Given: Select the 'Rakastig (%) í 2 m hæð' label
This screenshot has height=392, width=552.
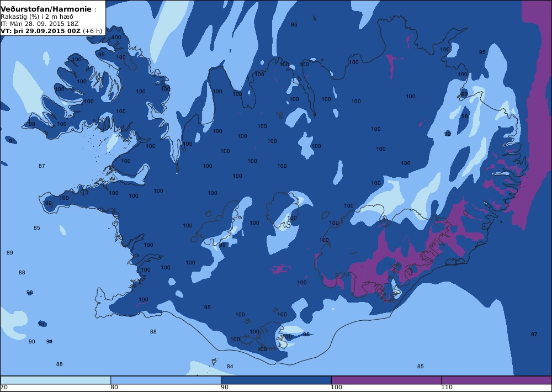Looking at the screenshot, I should point(37,17).
